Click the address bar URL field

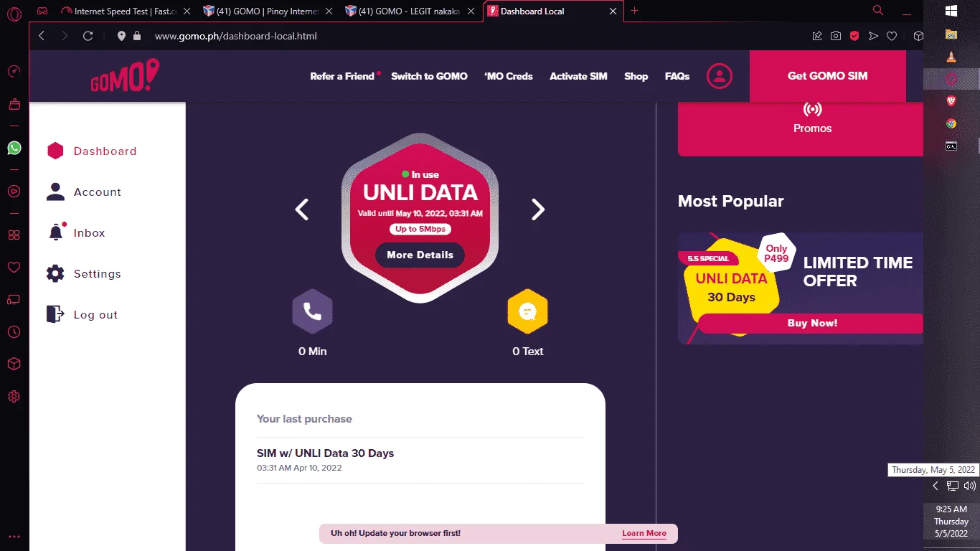[x=473, y=36]
